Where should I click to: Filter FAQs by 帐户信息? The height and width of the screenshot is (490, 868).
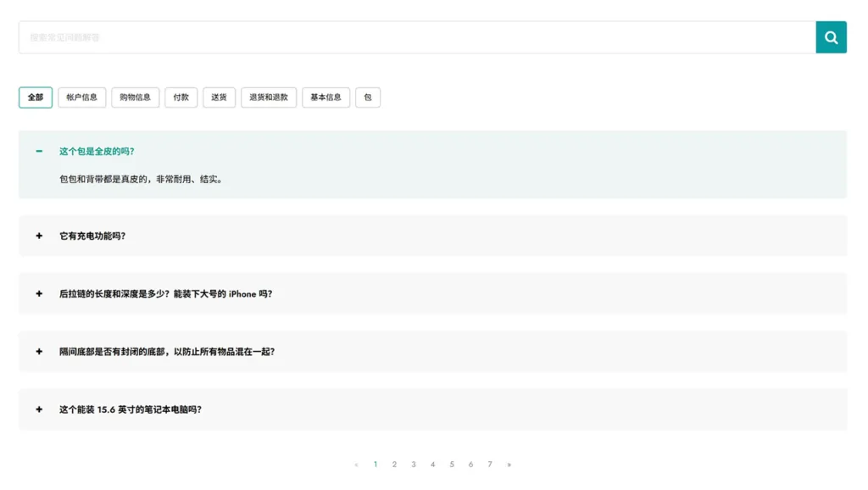pos(82,97)
